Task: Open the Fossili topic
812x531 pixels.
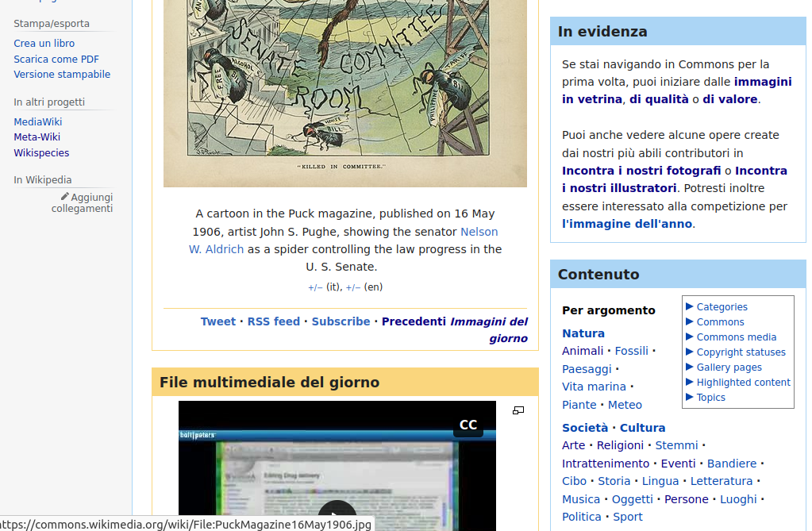Action: point(631,351)
